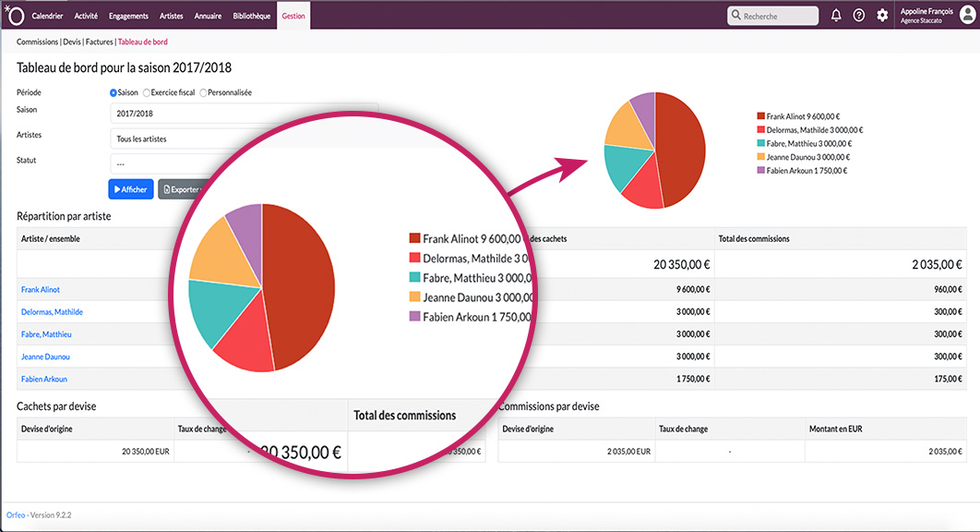Open the help question mark icon
Viewport: 980px width, 532px height.
tap(859, 16)
